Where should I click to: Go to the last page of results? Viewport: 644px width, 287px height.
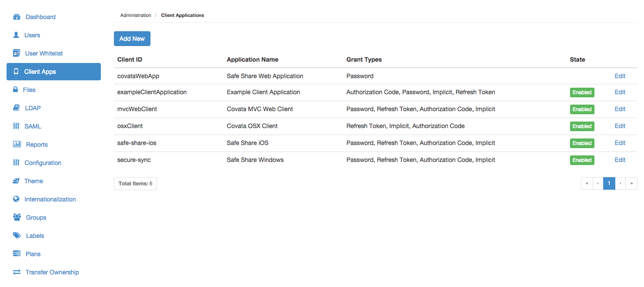pyautogui.click(x=631, y=183)
